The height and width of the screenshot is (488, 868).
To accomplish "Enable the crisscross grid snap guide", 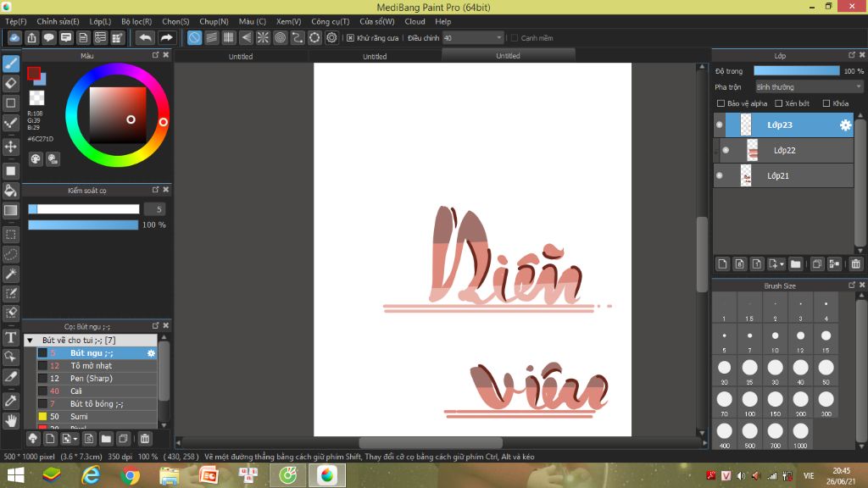I will [229, 37].
